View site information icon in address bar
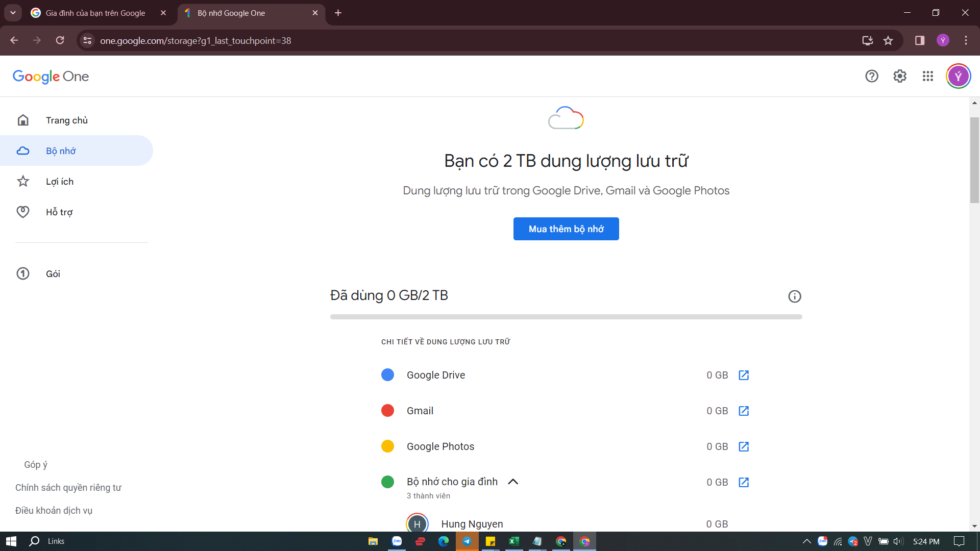 (87, 40)
